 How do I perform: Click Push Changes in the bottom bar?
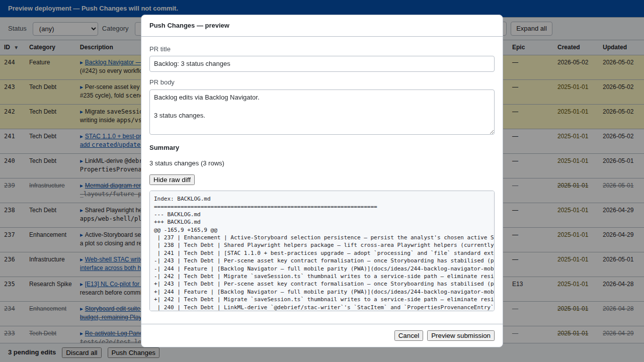(x=133, y=353)
